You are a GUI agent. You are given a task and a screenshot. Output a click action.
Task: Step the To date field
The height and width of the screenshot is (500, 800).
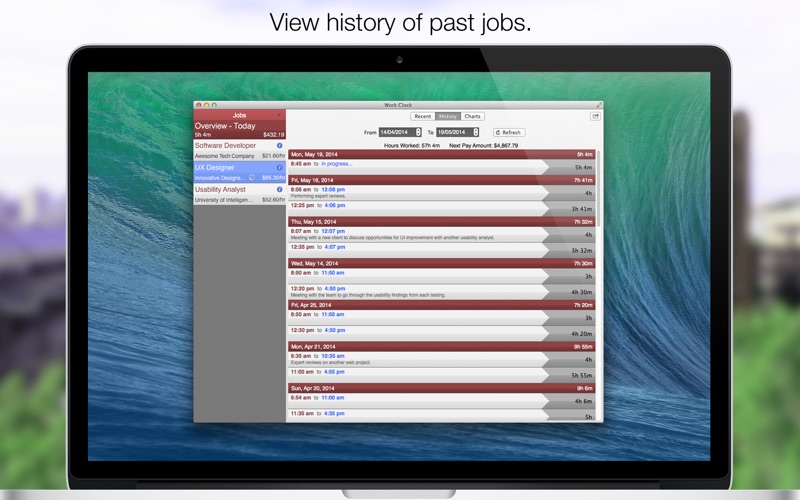click(x=476, y=132)
